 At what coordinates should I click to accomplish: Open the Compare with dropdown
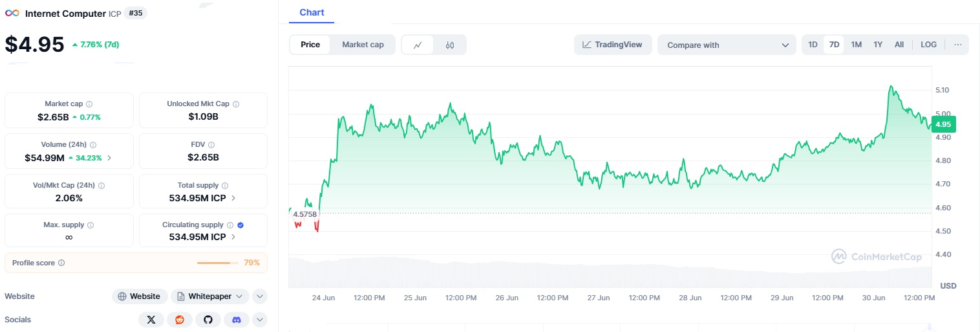click(x=727, y=45)
